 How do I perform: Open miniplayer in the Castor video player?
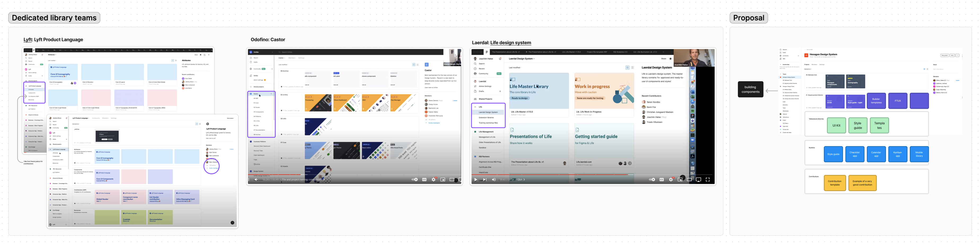pyautogui.click(x=443, y=180)
